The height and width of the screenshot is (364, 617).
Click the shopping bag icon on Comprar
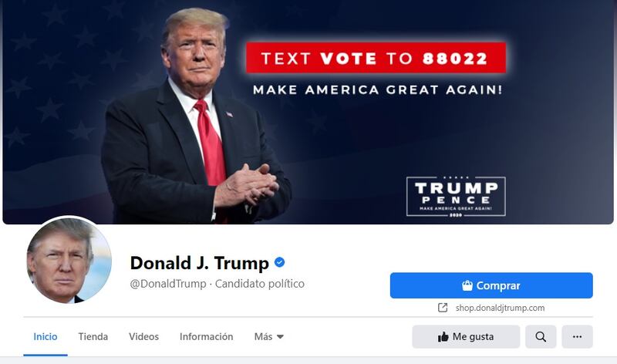[467, 285]
